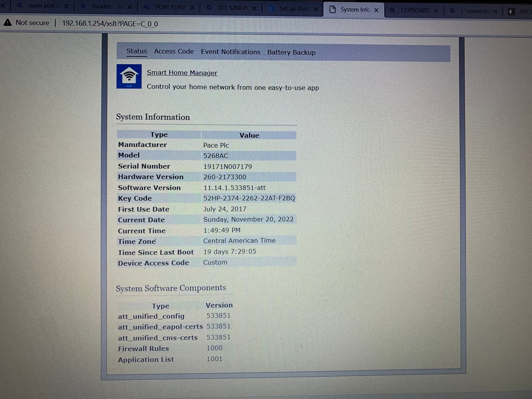Select serial number 19171N007179
Viewport: 532px width, 399px height.
pyautogui.click(x=227, y=167)
